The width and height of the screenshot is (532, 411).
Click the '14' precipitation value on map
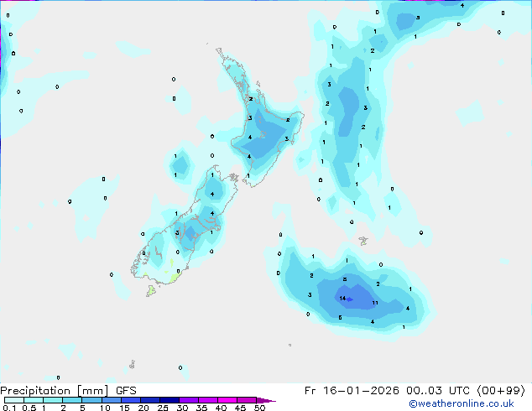(x=342, y=298)
